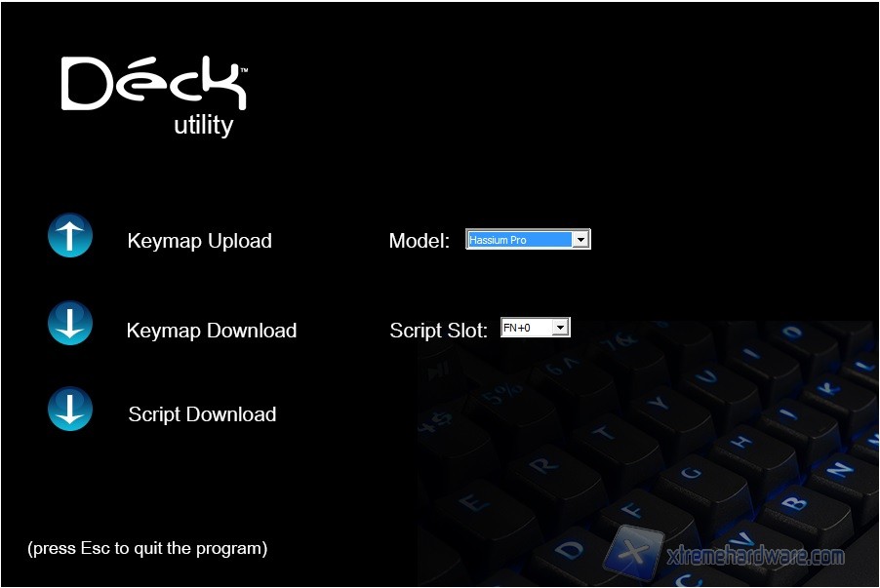Expand the Script Slot dropdown arrow

point(561,327)
